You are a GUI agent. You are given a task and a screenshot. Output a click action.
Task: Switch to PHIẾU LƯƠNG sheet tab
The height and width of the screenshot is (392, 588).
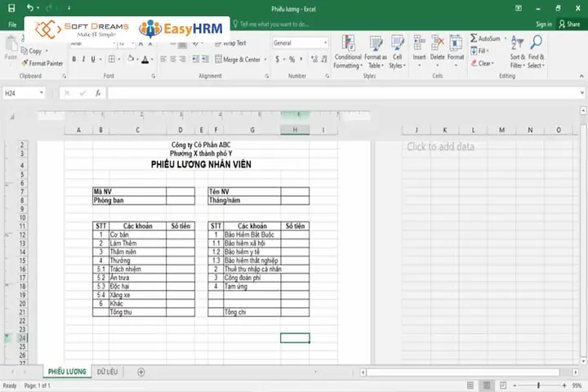[67, 372]
